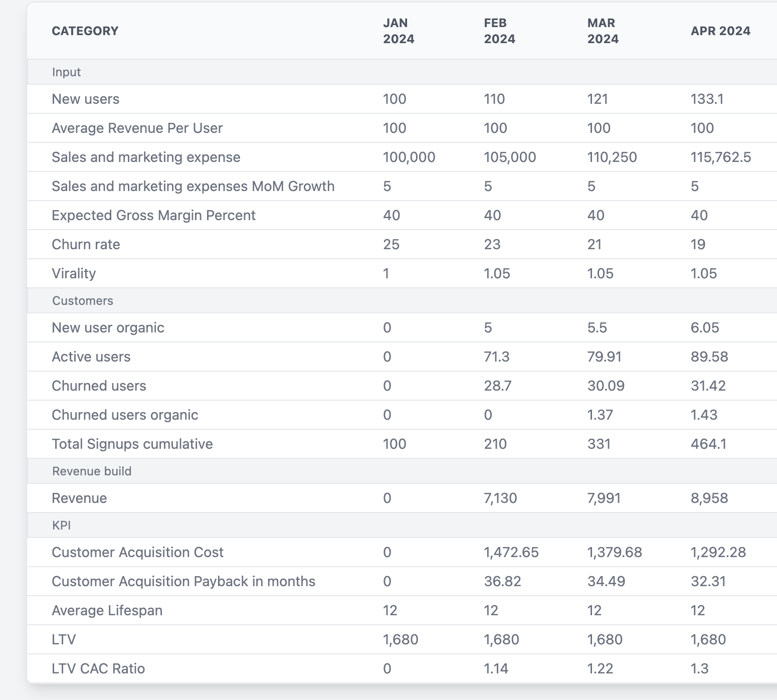This screenshot has height=700, width=777.
Task: Click the Customers section row
Action: pyautogui.click(x=402, y=300)
